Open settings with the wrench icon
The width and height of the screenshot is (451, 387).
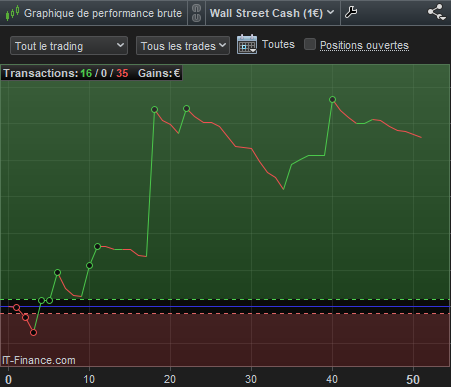(351, 12)
